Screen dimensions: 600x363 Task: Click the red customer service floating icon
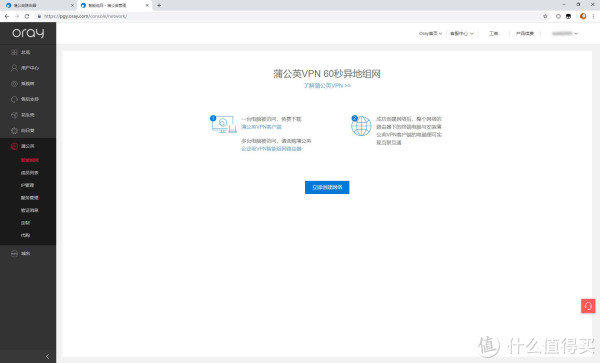pyautogui.click(x=588, y=306)
